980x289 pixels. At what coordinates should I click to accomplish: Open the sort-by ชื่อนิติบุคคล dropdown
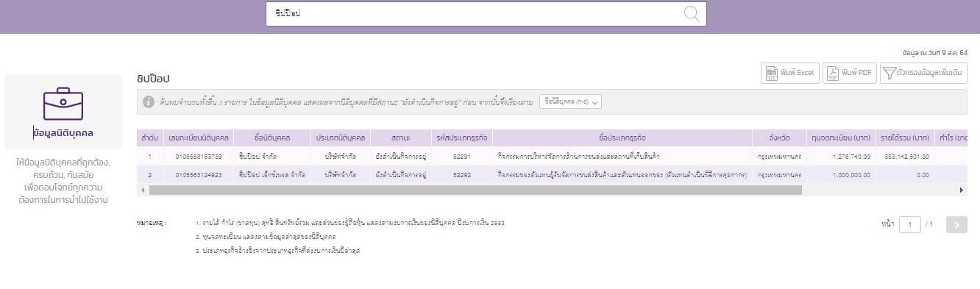pyautogui.click(x=570, y=101)
